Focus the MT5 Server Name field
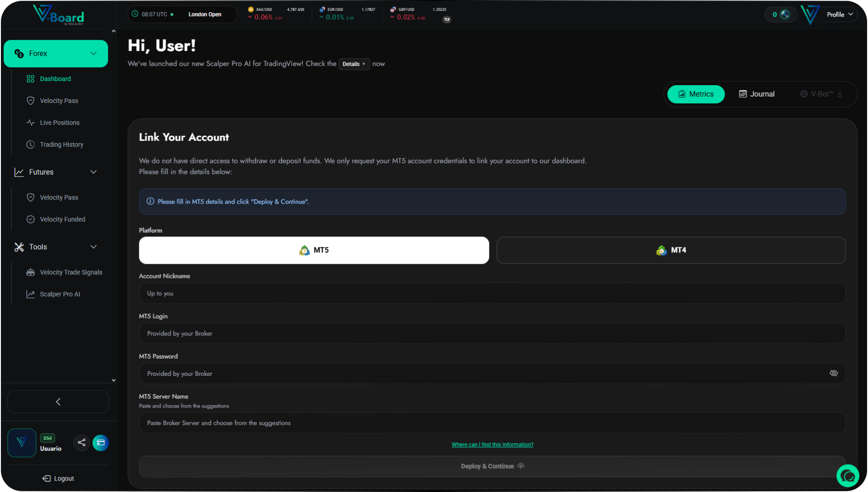 pyautogui.click(x=492, y=423)
